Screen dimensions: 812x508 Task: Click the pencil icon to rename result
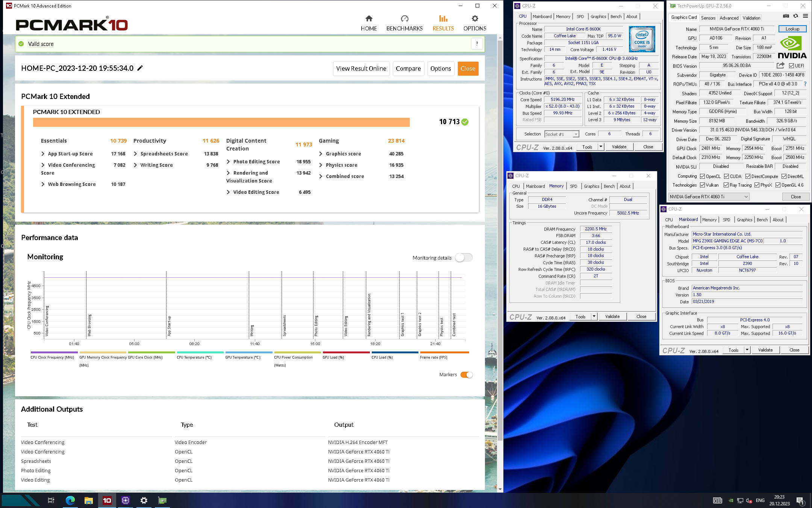[140, 68]
